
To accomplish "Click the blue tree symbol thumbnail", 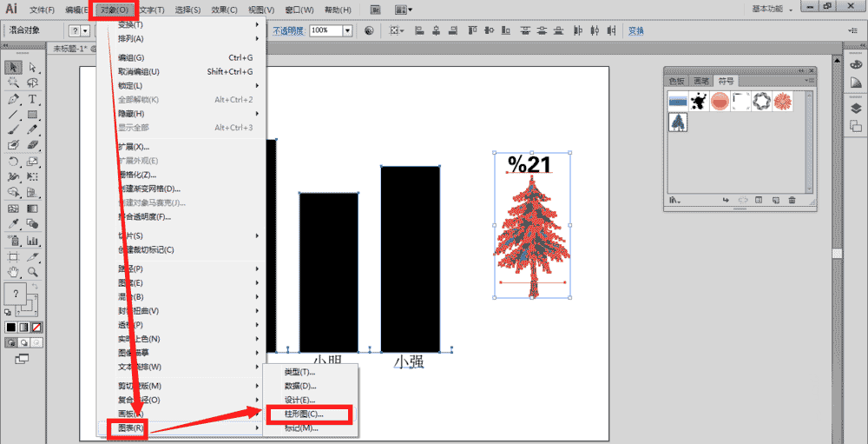I will tap(678, 122).
